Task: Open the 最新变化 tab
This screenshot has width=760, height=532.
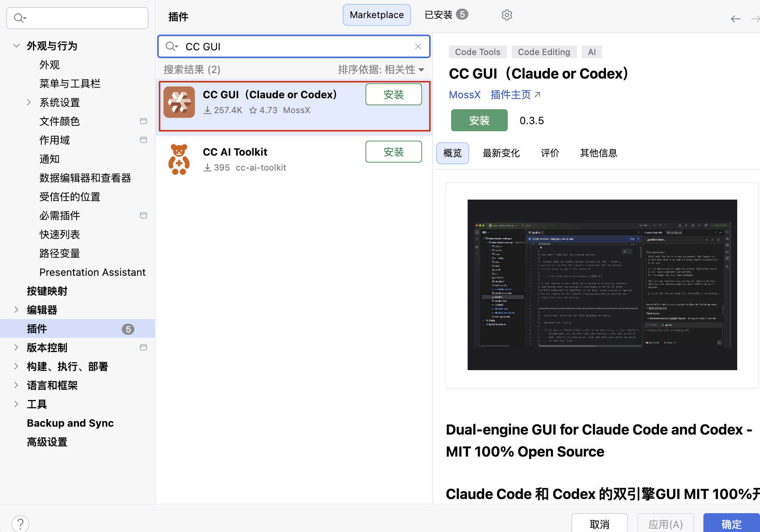Action: point(501,153)
